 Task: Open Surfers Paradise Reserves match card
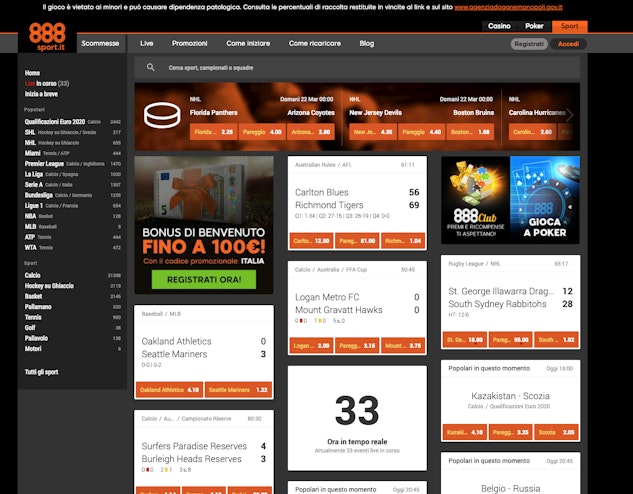(203, 452)
